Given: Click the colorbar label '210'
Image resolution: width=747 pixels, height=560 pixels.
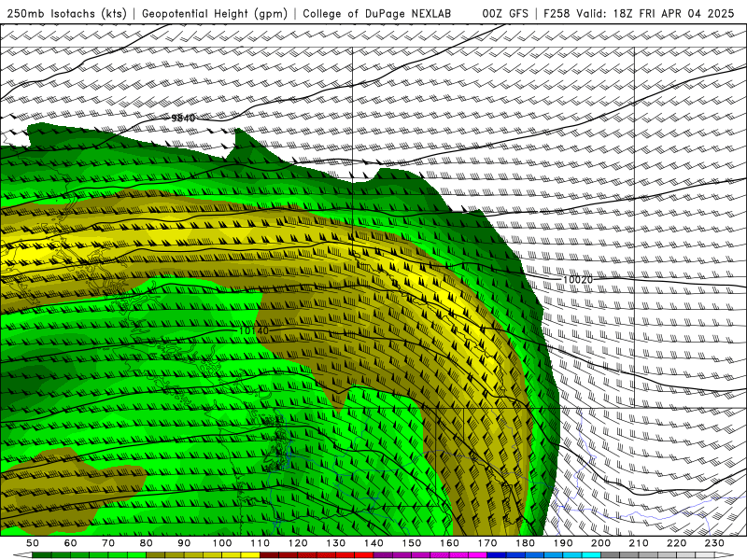Looking at the screenshot, I should 639,543.
